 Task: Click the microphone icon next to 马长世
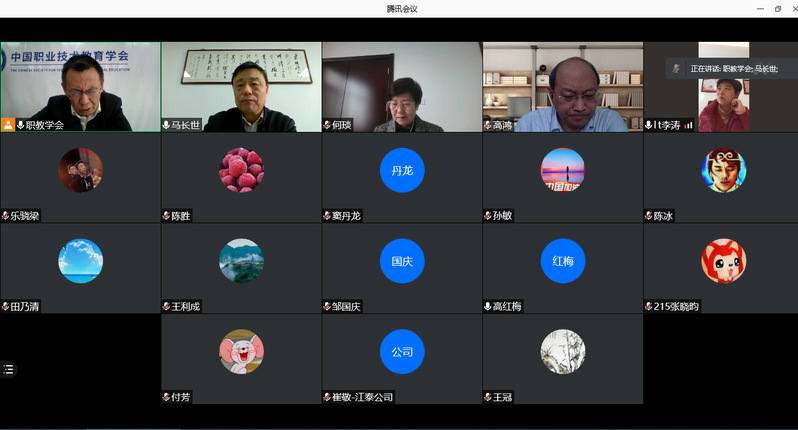coord(166,125)
